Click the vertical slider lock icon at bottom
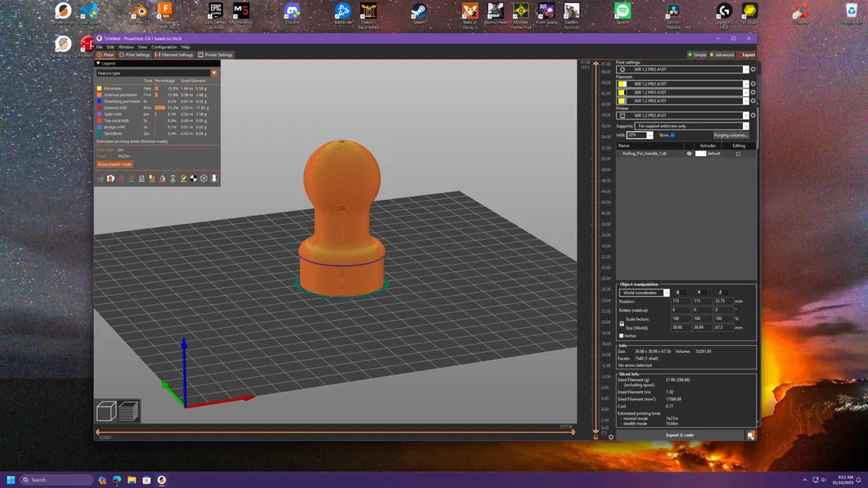Viewport: 868px width, 488px height. click(x=595, y=437)
